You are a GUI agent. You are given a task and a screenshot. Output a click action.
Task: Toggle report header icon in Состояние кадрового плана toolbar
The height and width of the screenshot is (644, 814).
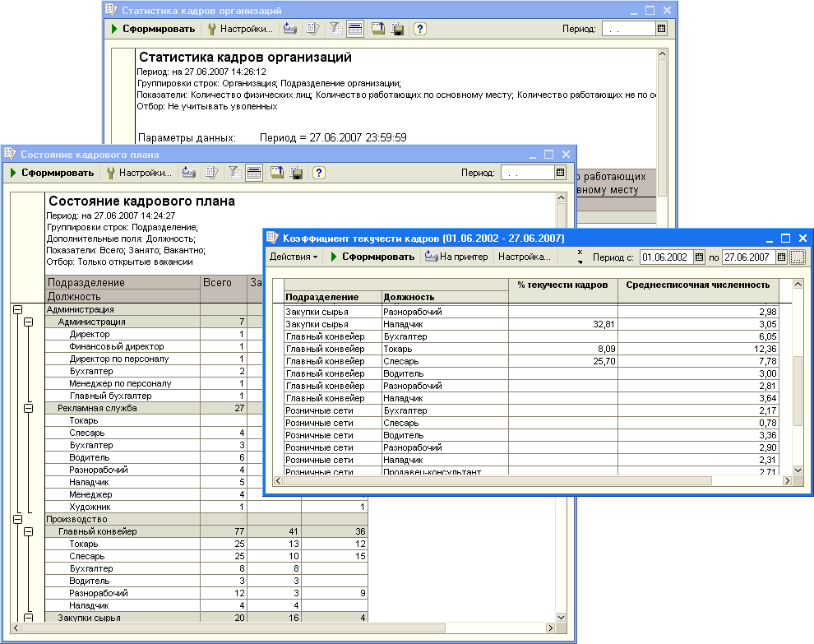(254, 173)
